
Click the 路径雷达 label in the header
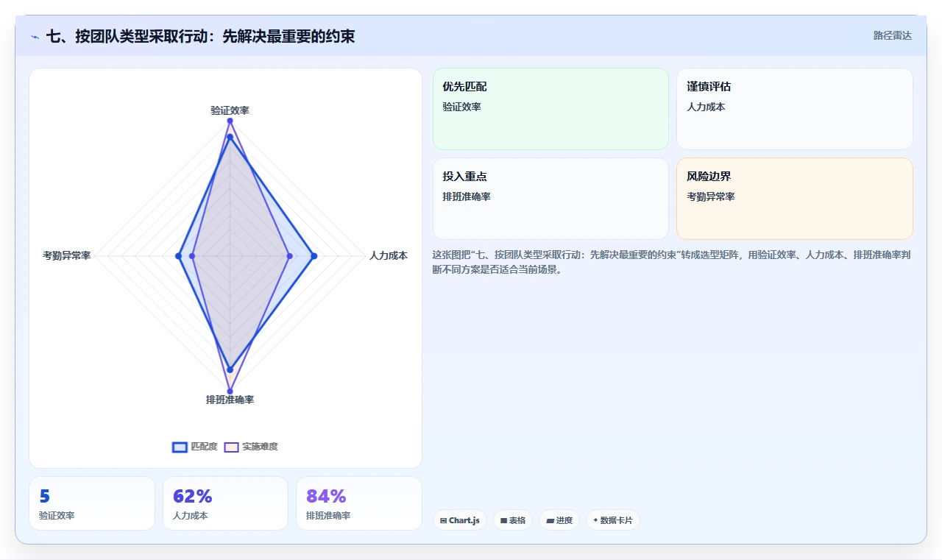click(893, 35)
